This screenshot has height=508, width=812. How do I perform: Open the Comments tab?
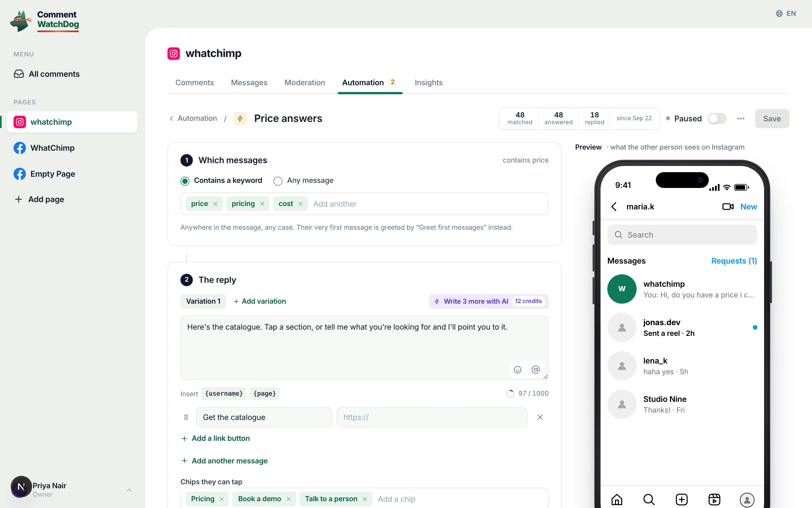pos(195,83)
